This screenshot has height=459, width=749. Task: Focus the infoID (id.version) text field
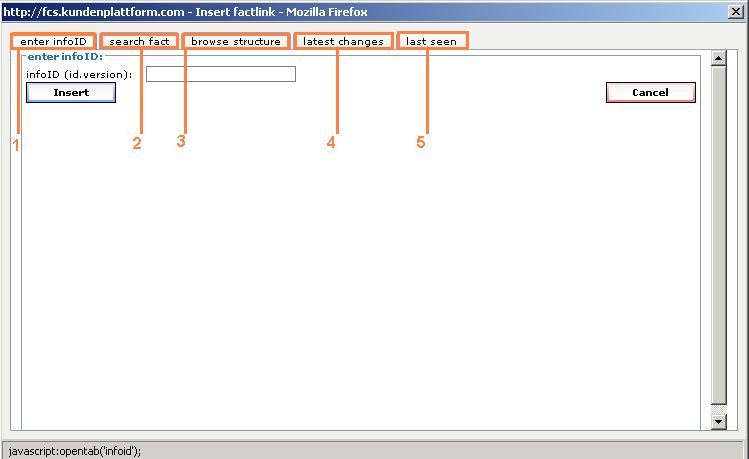point(221,74)
